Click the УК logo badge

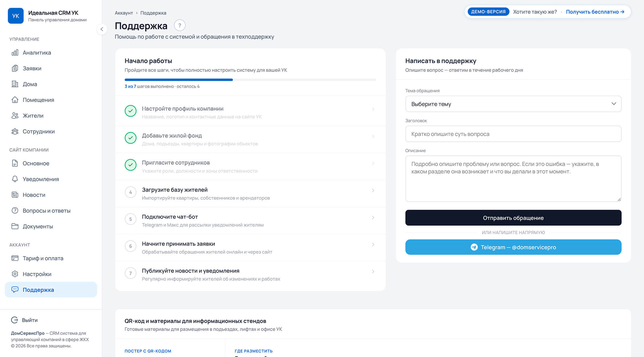pyautogui.click(x=16, y=16)
